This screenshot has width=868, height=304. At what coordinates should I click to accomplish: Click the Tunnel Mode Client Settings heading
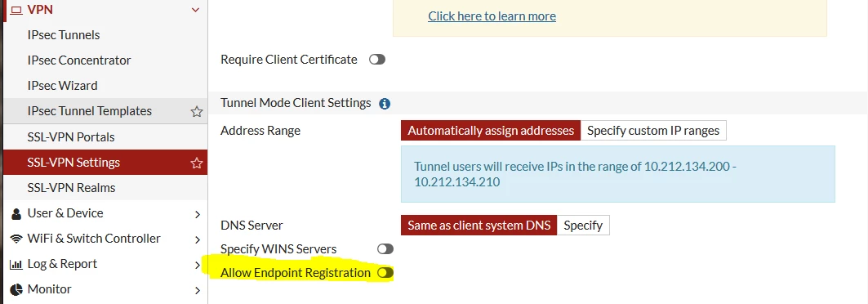click(x=296, y=103)
